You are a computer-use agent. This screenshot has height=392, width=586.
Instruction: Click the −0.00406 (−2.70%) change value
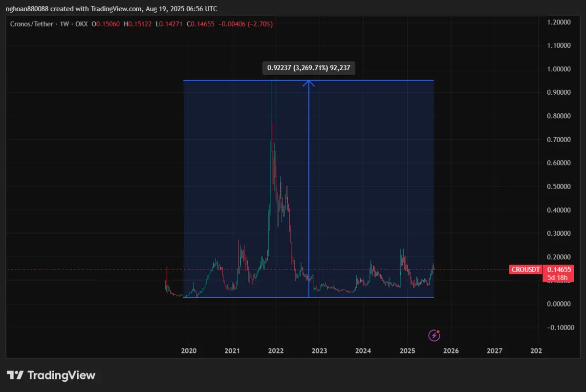246,23
